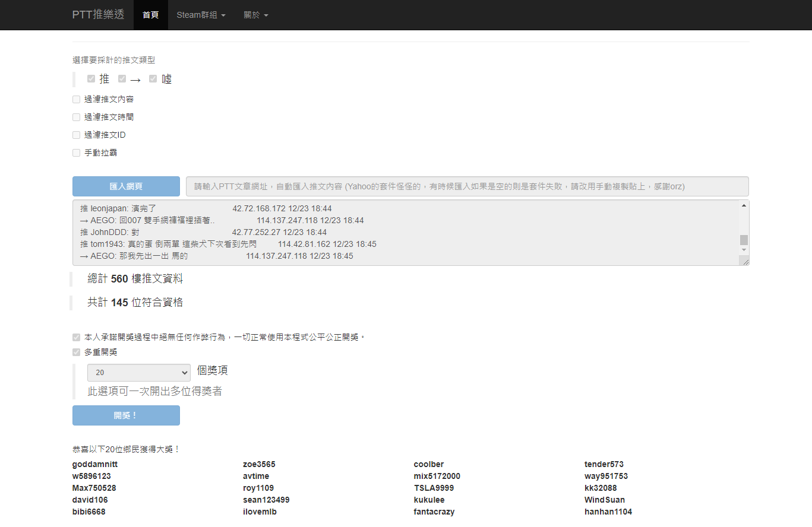Select winner name zoe3565
Viewport: 812px width, 527px height.
click(x=259, y=464)
